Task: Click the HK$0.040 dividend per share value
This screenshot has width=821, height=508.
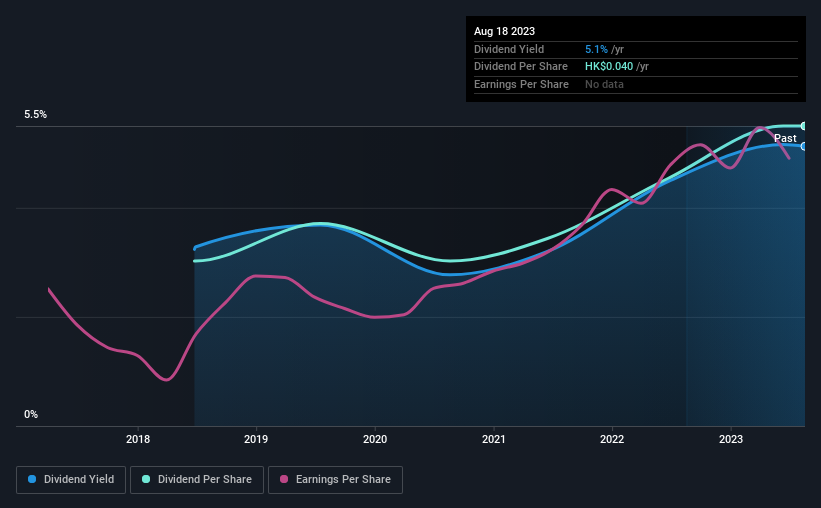Action: pyautogui.click(x=609, y=67)
